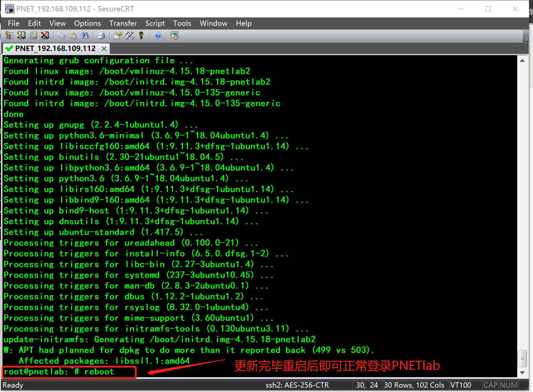Click cursor position '30, 24' in status bar
The width and height of the screenshot is (533, 392).
point(367,385)
